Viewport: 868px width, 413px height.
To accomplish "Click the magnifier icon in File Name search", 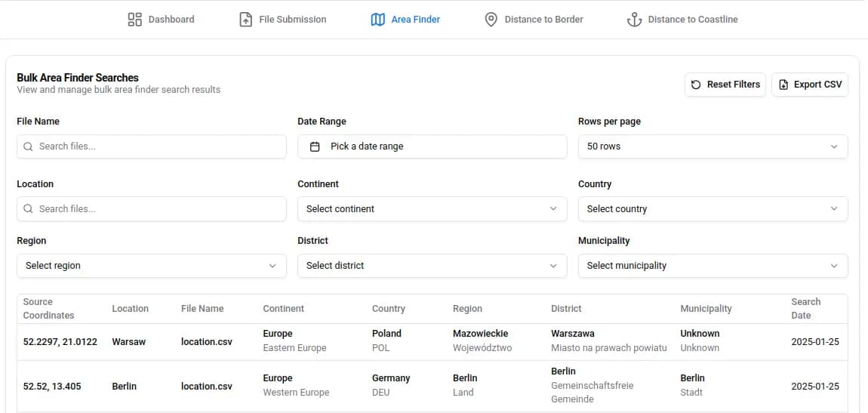I will [x=28, y=146].
